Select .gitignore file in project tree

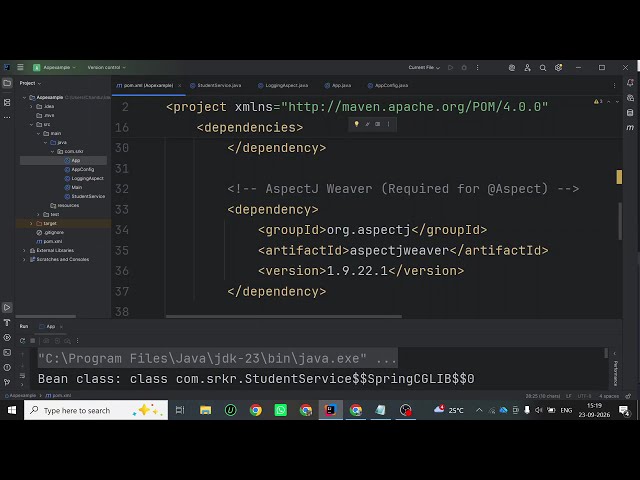50,232
